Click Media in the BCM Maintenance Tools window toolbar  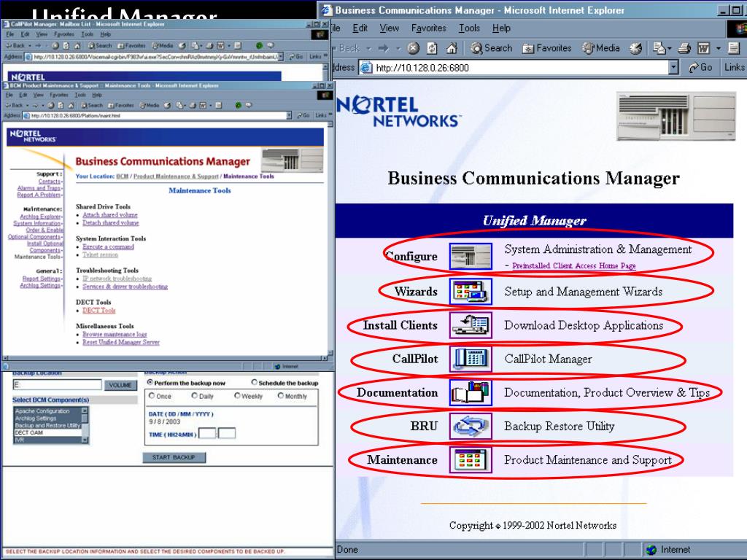coord(150,105)
